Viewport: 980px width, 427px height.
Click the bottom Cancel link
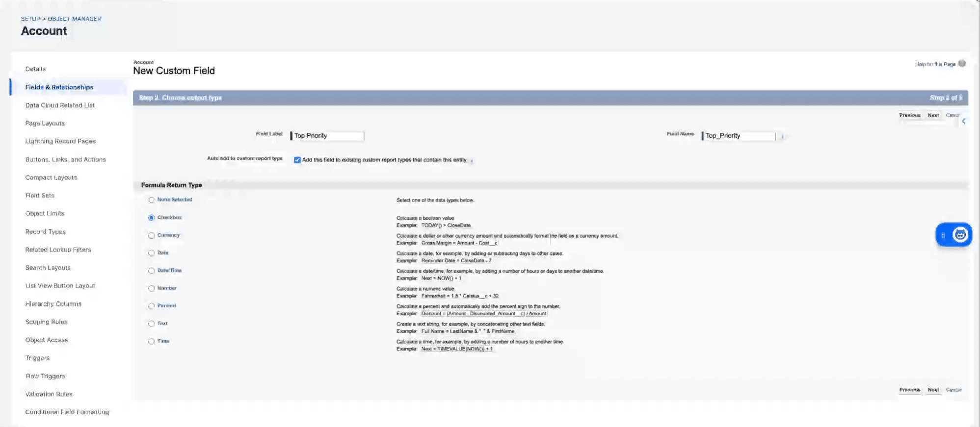pos(954,390)
